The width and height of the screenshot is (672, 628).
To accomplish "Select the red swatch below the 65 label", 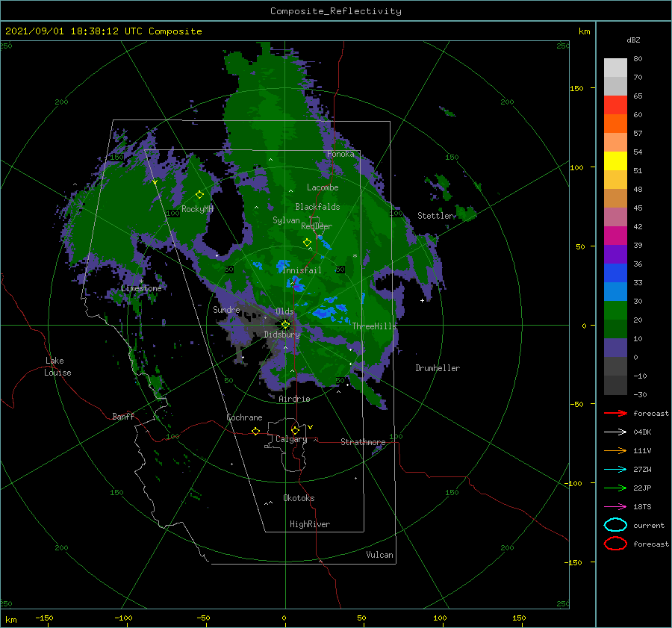I will (615, 105).
